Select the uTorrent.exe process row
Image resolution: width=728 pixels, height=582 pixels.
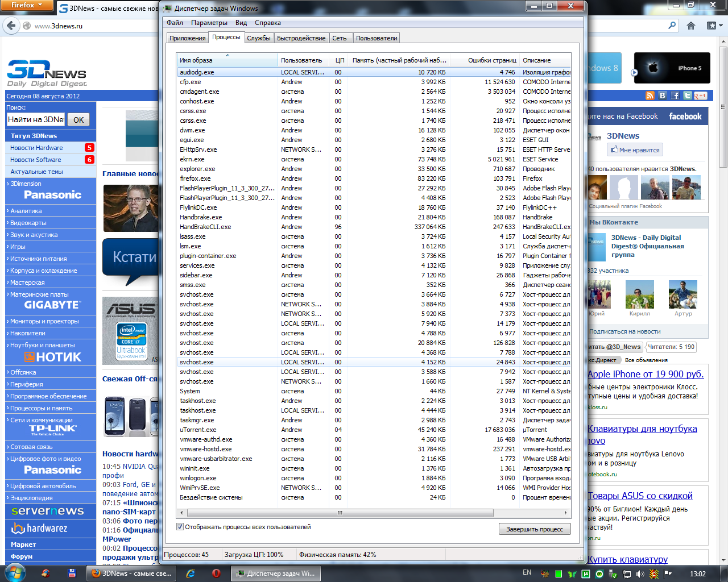point(374,430)
